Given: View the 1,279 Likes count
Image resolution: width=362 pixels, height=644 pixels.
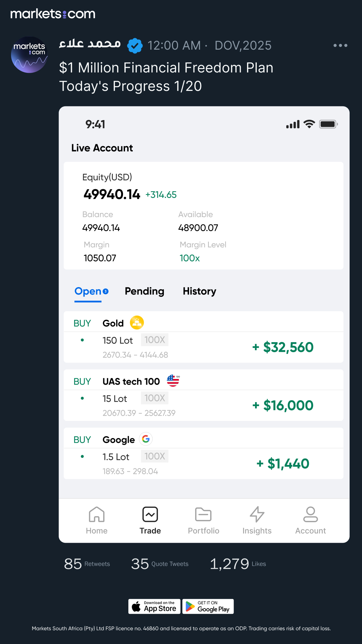Looking at the screenshot, I should point(238,564).
